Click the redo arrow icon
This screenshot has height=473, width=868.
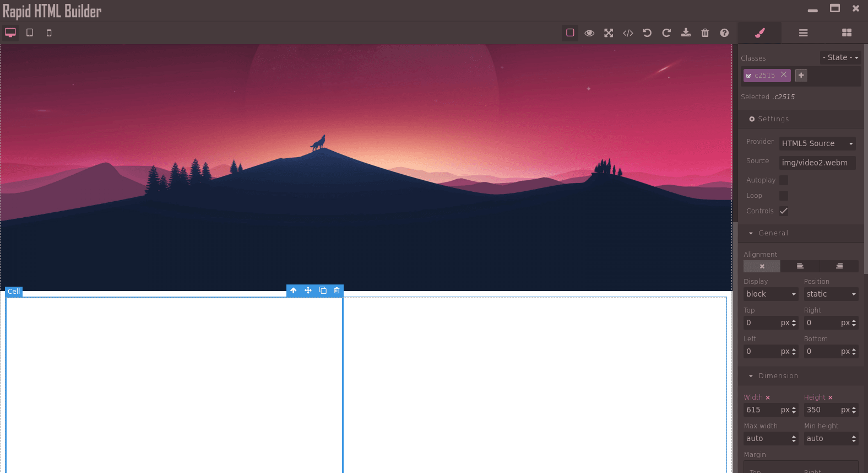[666, 33]
